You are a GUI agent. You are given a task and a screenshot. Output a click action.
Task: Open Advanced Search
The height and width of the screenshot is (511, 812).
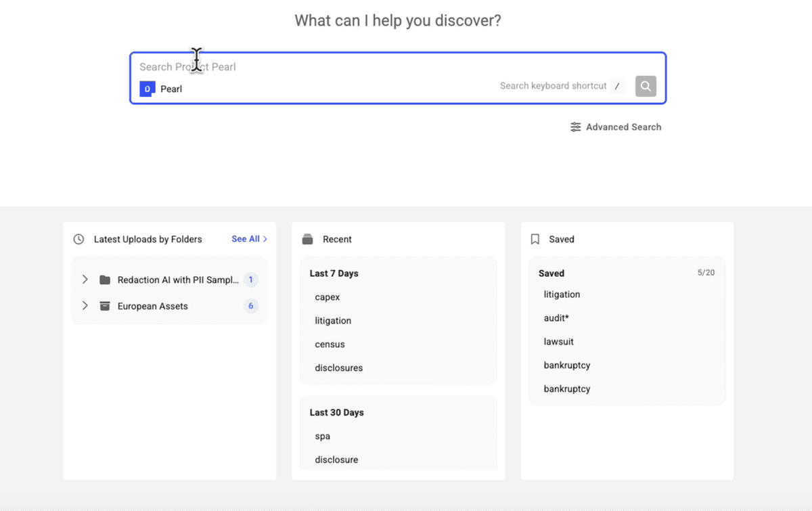pos(623,127)
